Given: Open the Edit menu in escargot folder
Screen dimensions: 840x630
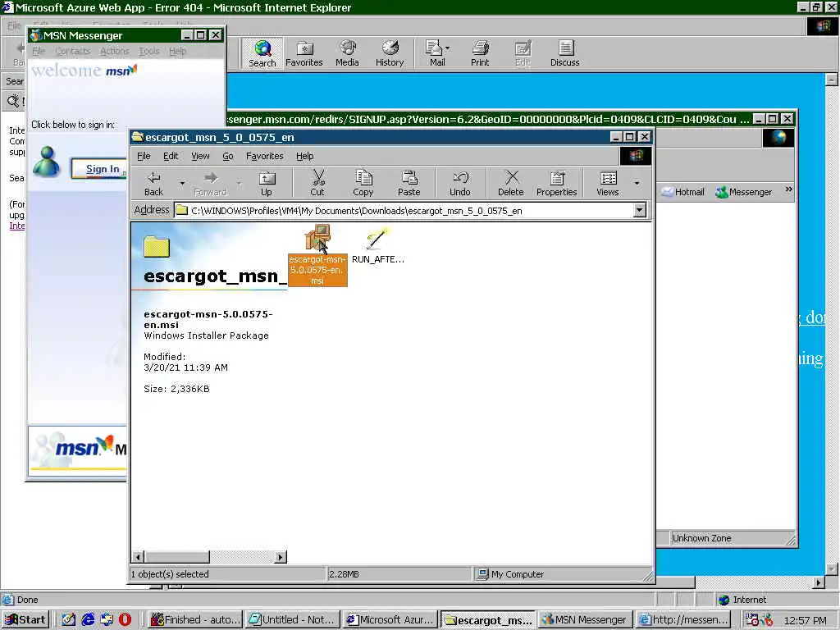Looking at the screenshot, I should click(x=171, y=156).
